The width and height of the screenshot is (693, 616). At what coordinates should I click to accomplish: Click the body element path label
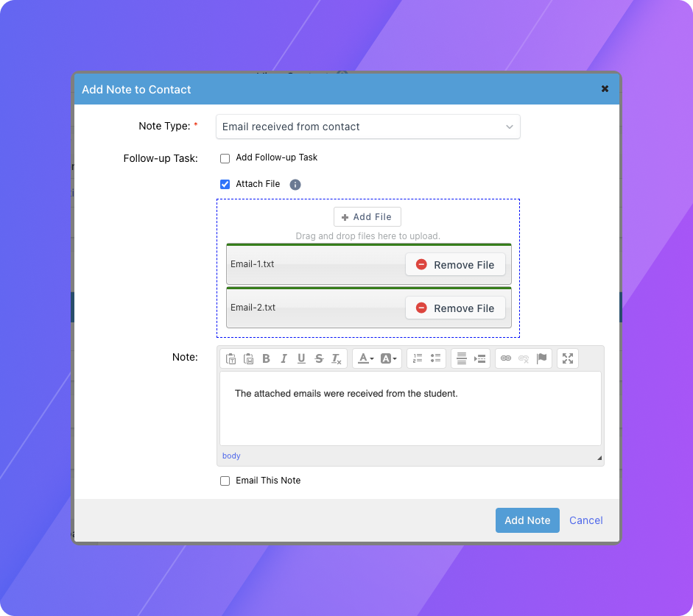(x=231, y=456)
